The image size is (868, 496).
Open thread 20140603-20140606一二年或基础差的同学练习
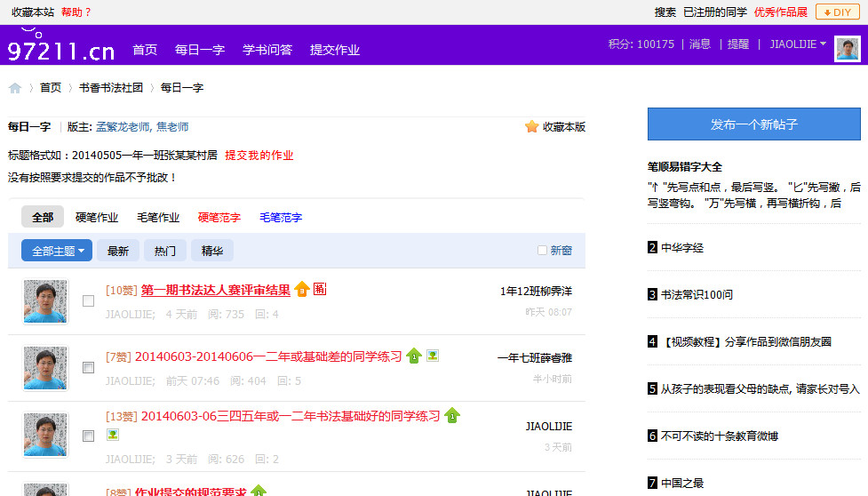click(268, 356)
